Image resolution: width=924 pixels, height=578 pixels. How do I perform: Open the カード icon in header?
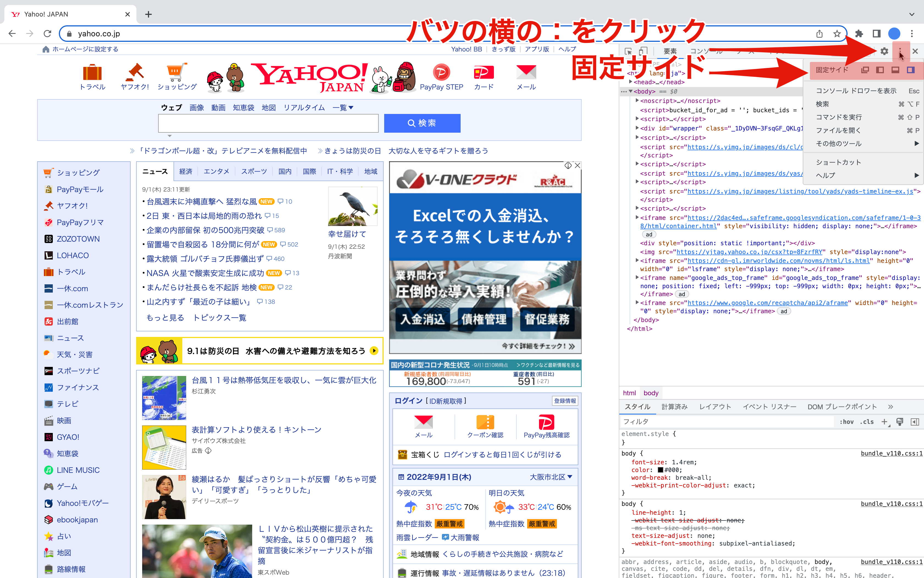[x=483, y=72]
